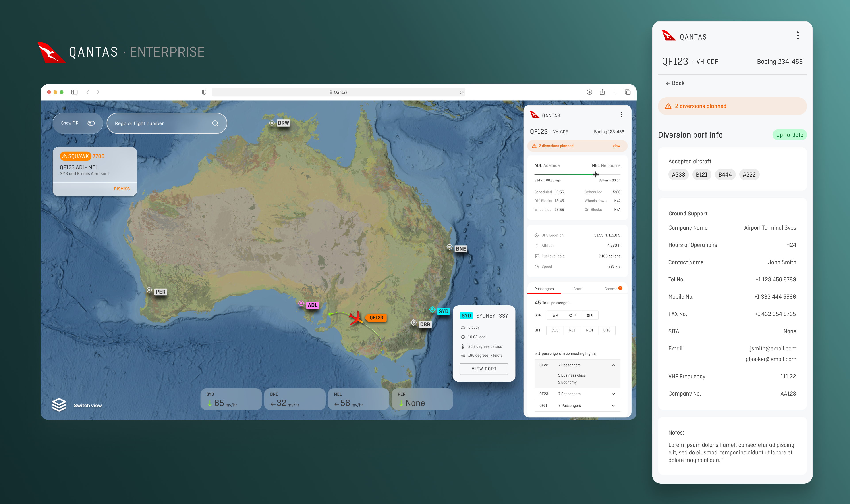Click the Switch view label
The width and height of the screenshot is (850, 504).
(x=88, y=405)
